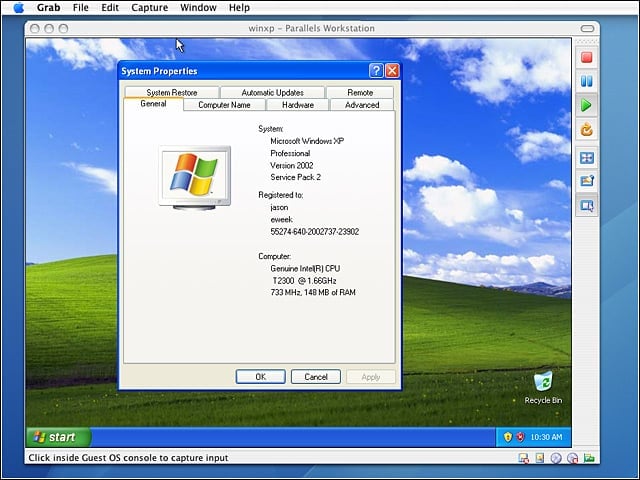640x480 pixels.
Task: Pause the VM using blue pause icon
Action: [x=587, y=81]
